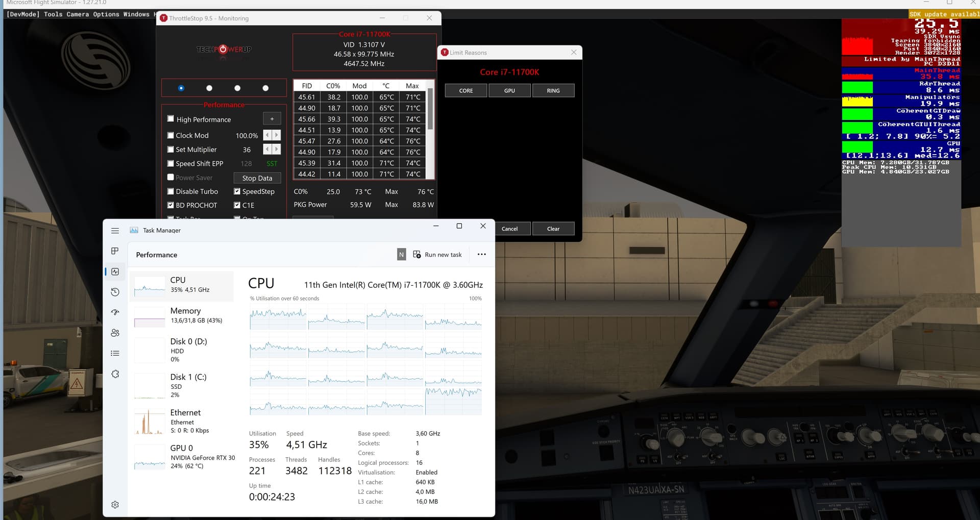The height and width of the screenshot is (520, 980).
Task: Open the [DevMode] menu item
Action: 23,14
